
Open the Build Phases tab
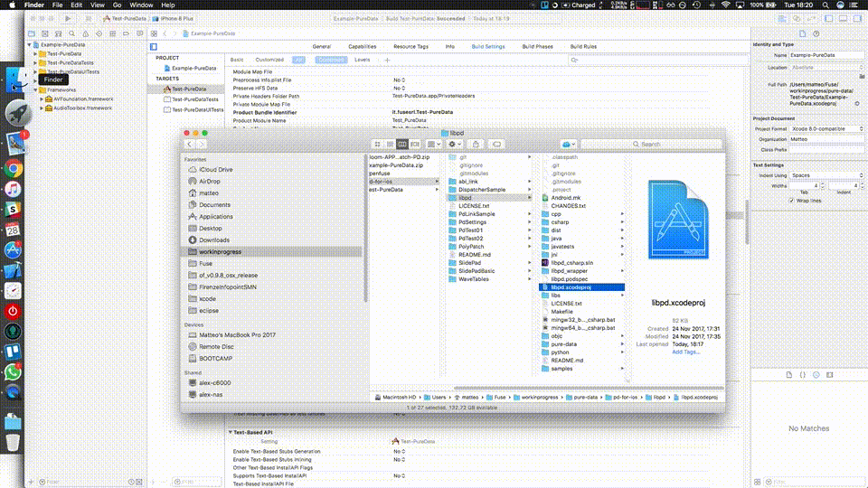click(x=537, y=46)
